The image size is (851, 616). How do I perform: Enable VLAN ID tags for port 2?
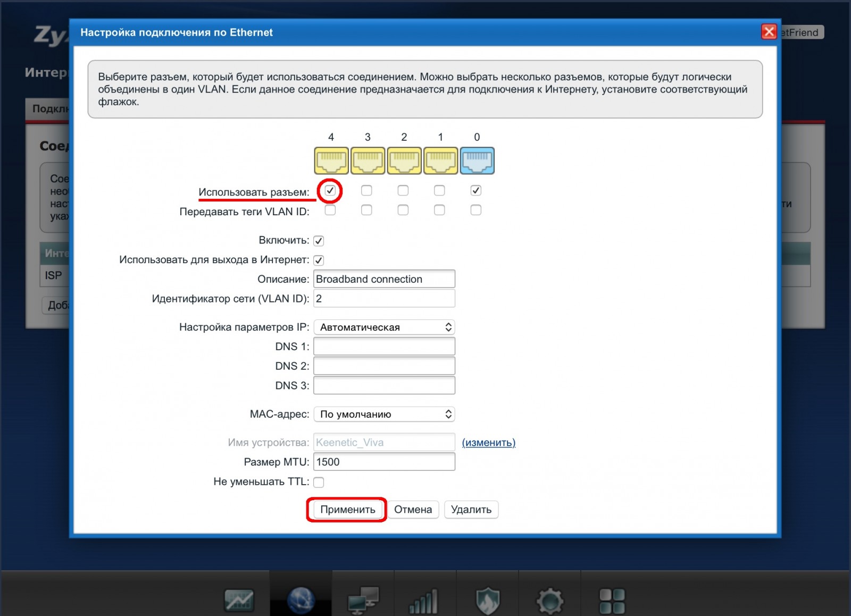[x=403, y=210]
